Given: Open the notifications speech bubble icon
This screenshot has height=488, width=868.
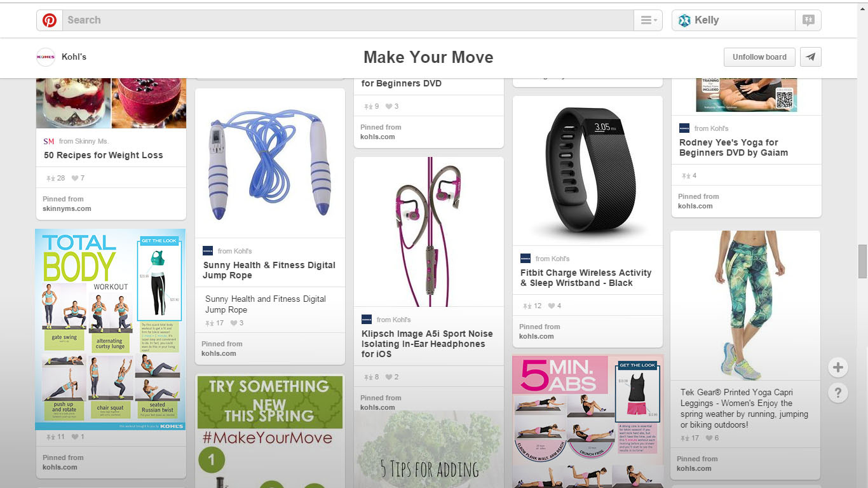Looking at the screenshot, I should [x=808, y=20].
